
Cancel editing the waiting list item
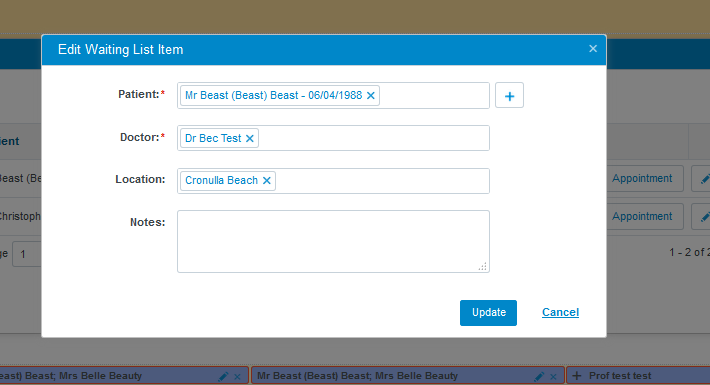(560, 312)
